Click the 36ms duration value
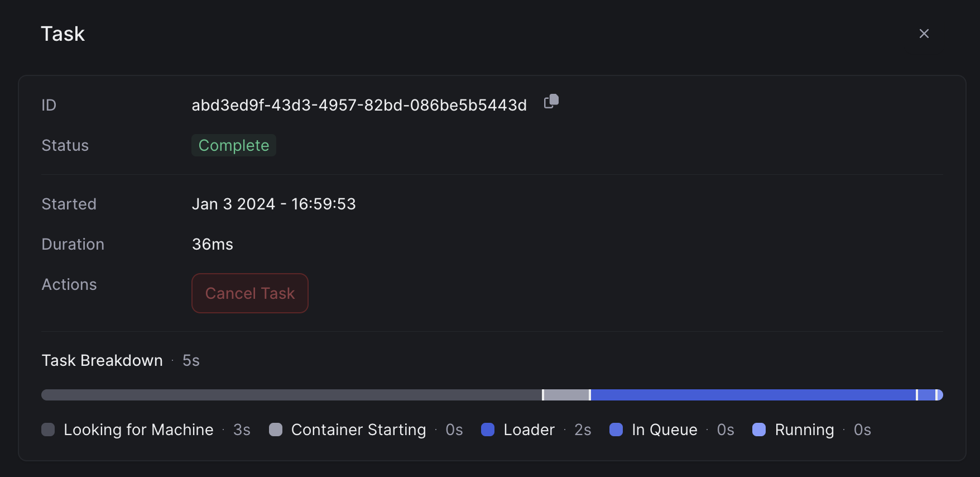Screen dimensions: 980x477 (213, 244)
